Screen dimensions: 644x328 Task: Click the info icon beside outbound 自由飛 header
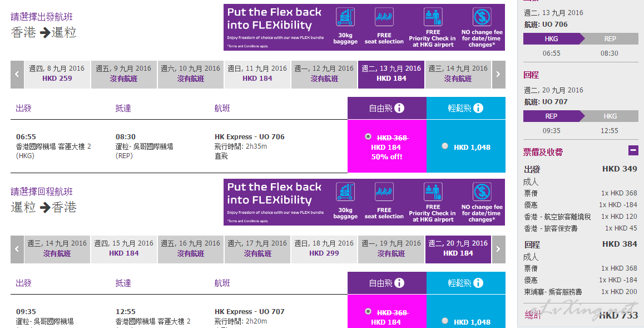399,108
